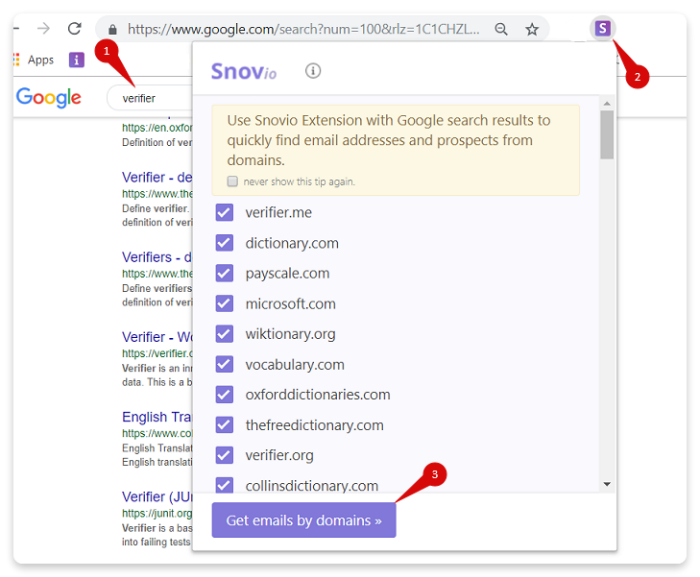Click the 'Use Snovio Extension' tip text
Viewport: 700px width, 577px height.
pyautogui.click(x=388, y=140)
